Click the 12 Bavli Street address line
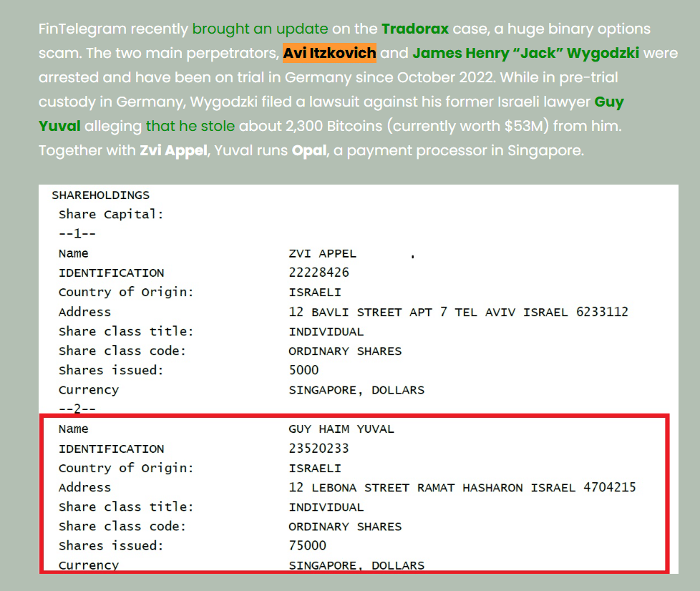Image resolution: width=700 pixels, height=591 pixels. (458, 312)
